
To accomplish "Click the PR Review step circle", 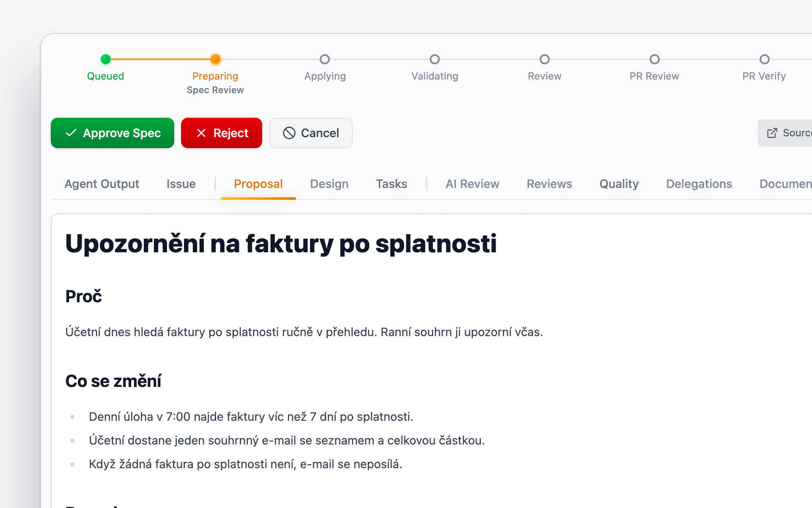I will point(655,59).
